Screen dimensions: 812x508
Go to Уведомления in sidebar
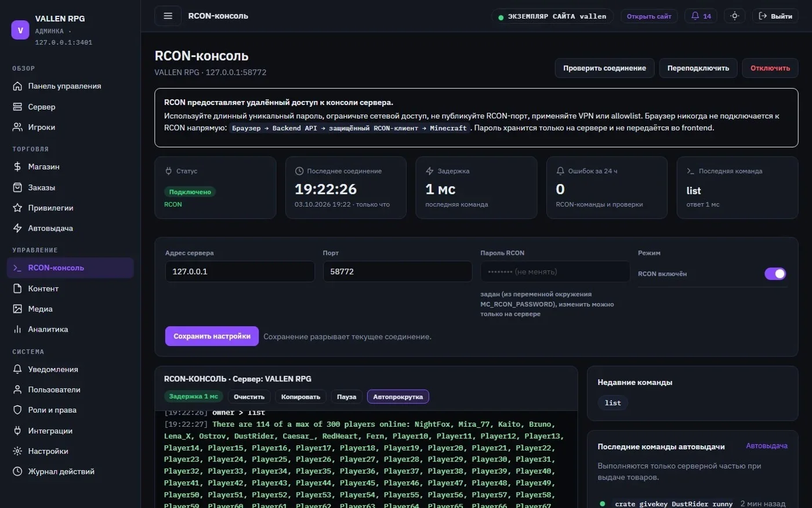(70, 369)
